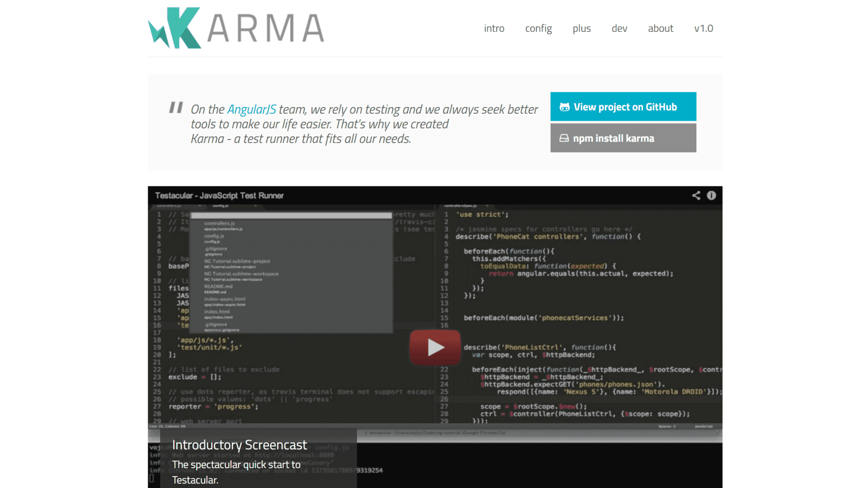The height and width of the screenshot is (488, 868).
Task: Show video info with the info icon
Action: pos(711,195)
